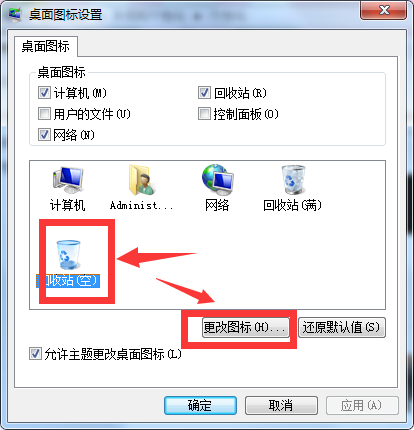
Task: Click the dialog title bar system icon
Action: [15, 14]
